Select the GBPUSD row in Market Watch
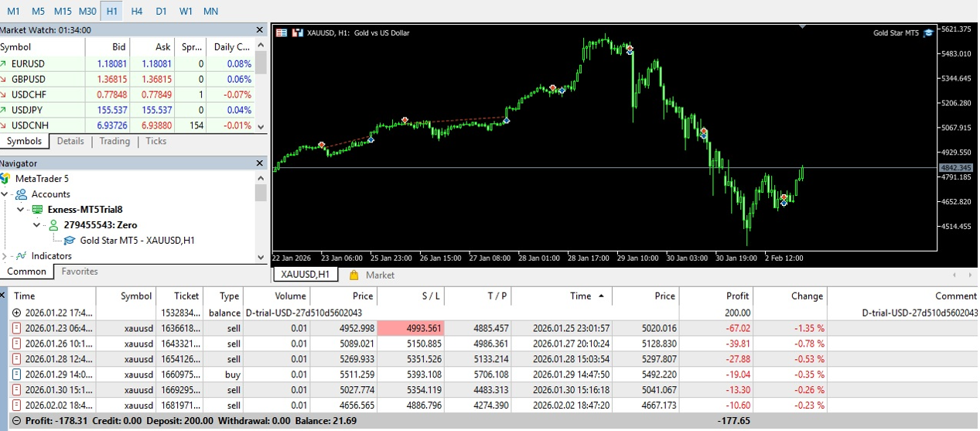 click(128, 79)
